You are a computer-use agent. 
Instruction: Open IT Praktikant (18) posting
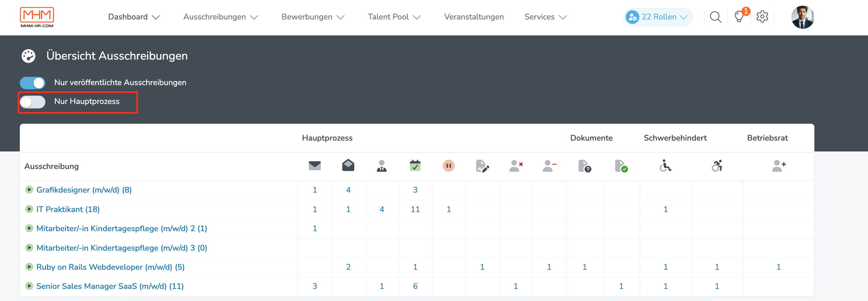[x=68, y=209]
